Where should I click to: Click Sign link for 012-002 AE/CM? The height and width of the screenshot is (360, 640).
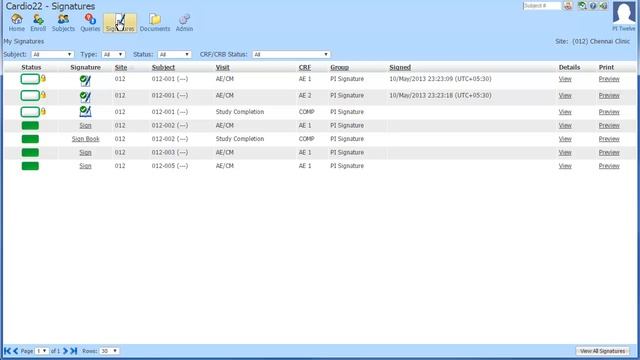tap(85, 125)
